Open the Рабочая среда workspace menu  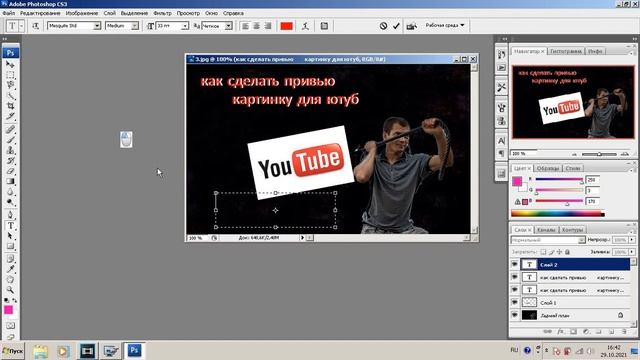click(x=445, y=25)
